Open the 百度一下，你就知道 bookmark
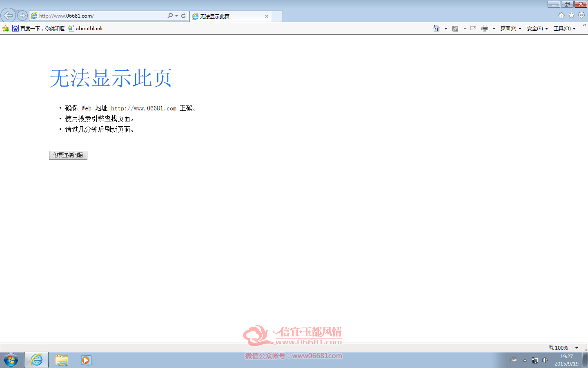 point(38,28)
